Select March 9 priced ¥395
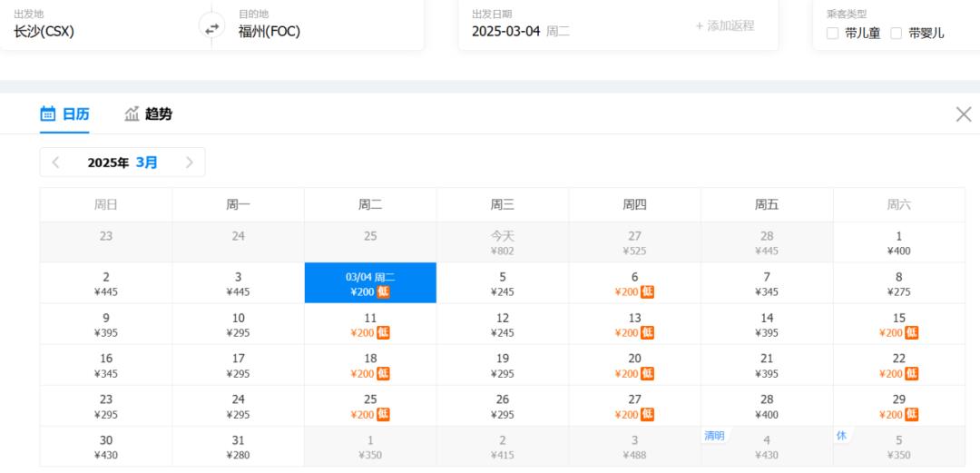The height and width of the screenshot is (473, 980). [x=106, y=324]
